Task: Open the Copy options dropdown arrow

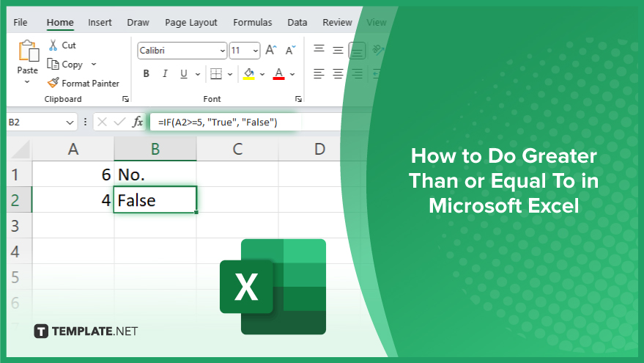Action: point(94,64)
